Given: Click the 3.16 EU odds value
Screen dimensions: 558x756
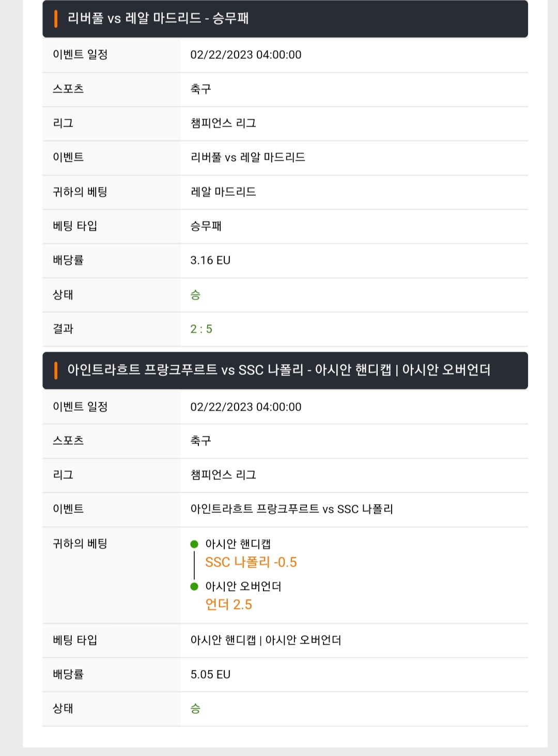Looking at the screenshot, I should coord(210,260).
